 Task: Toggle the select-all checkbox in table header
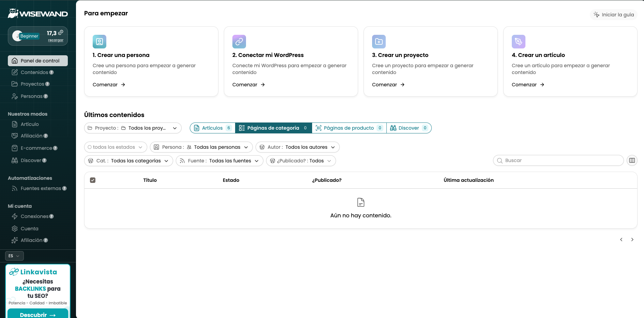point(93,180)
